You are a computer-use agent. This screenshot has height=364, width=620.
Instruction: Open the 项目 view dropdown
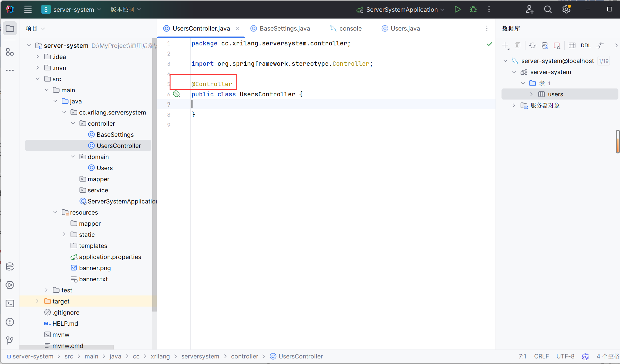[35, 28]
